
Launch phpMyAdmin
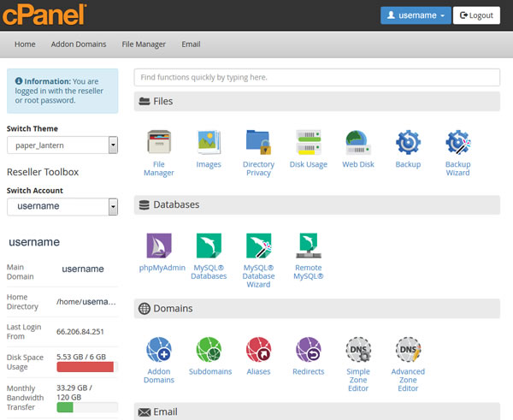[158, 247]
